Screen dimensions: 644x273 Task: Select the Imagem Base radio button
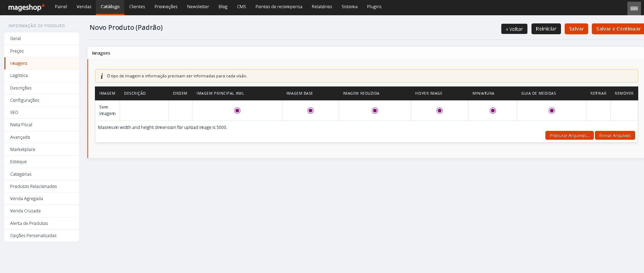(310, 111)
